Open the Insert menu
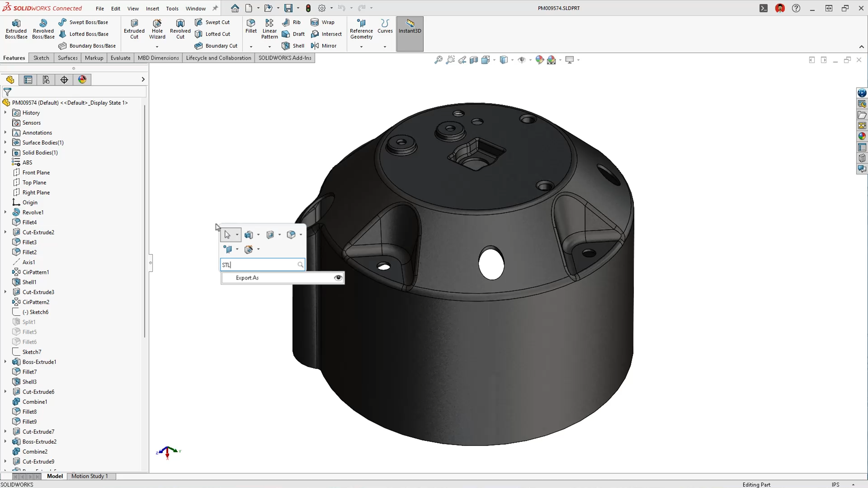Screen dimensions: 868x488 point(152,8)
